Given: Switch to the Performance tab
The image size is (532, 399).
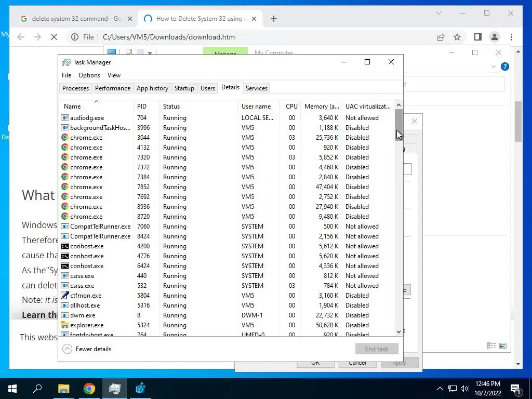Looking at the screenshot, I should click(113, 88).
